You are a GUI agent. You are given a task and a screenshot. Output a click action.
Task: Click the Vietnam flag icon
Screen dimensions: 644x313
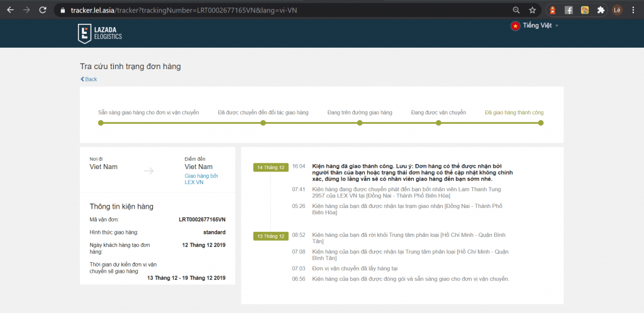515,26
